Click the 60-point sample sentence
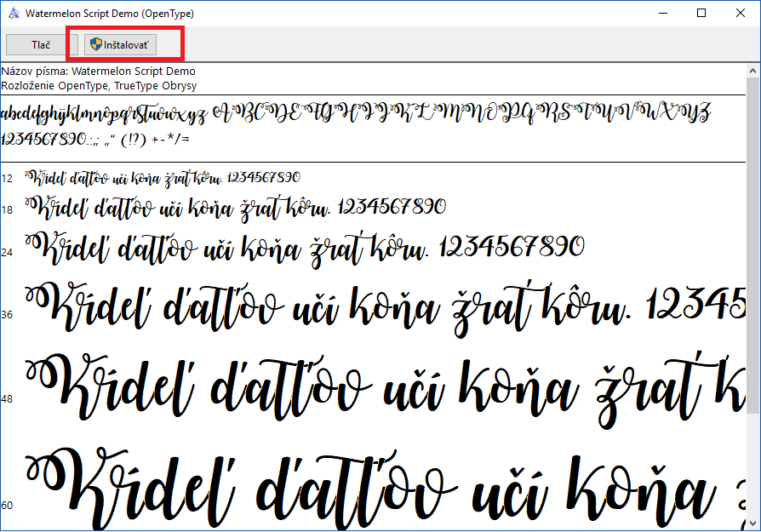Viewport: 761px width, 532px height. [386, 488]
